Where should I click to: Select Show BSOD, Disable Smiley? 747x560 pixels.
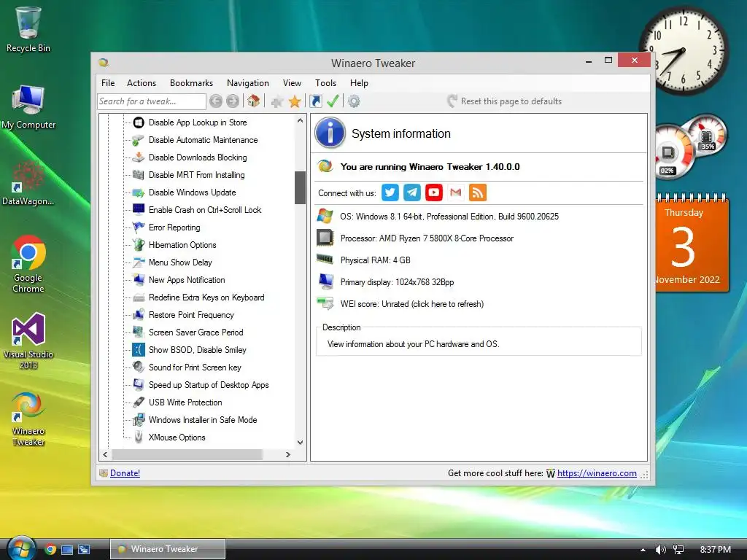(x=197, y=350)
